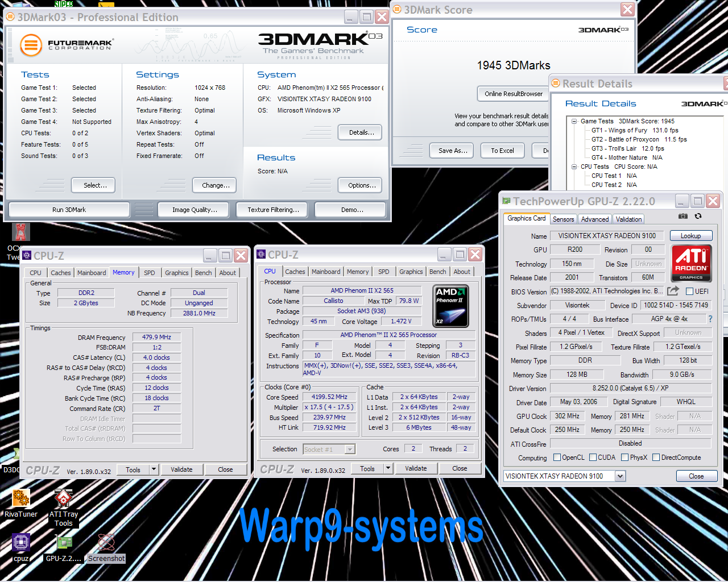Viewport: 728px width, 582px height.
Task: Click the Online ResultBrowser button
Action: [514, 94]
